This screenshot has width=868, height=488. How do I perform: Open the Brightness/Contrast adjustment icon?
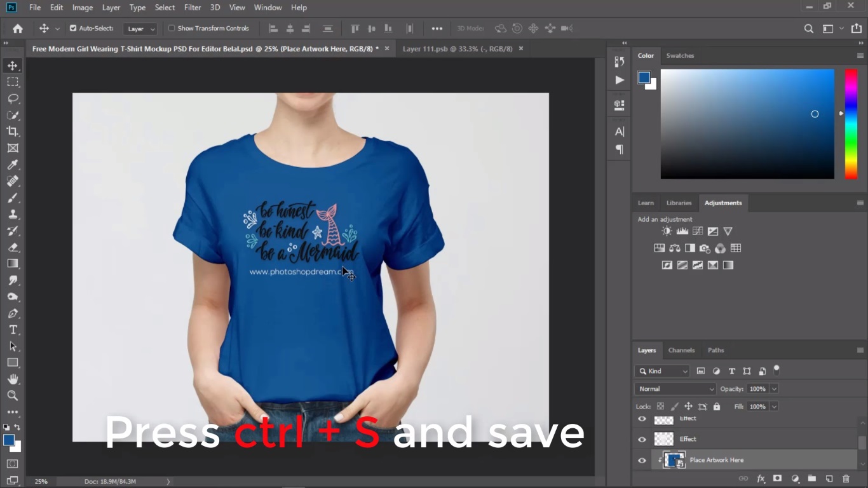666,231
